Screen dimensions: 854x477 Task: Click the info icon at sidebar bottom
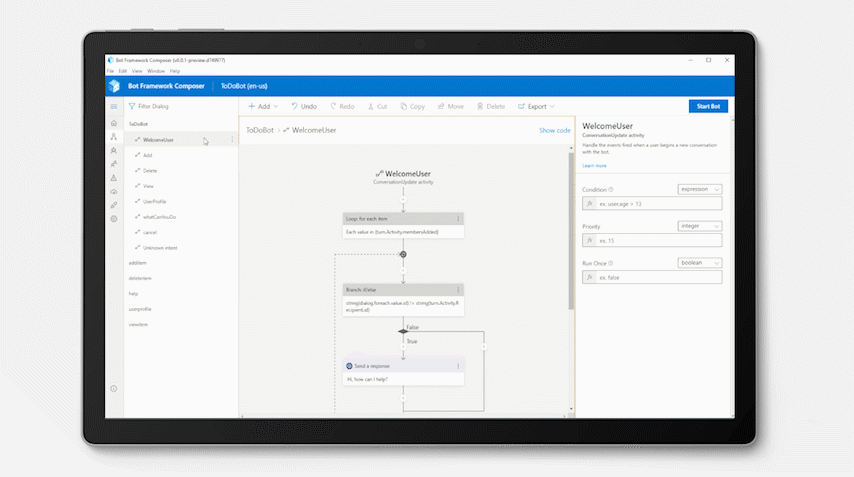114,389
